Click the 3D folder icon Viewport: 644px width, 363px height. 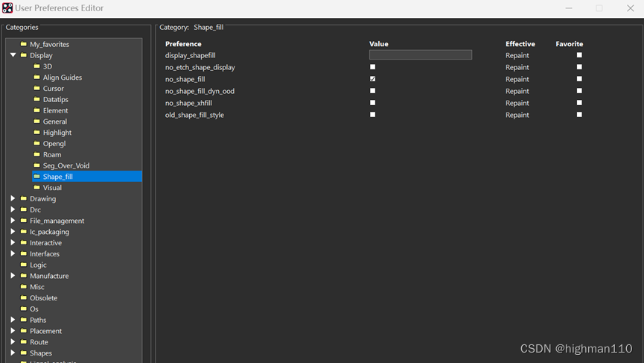click(36, 66)
